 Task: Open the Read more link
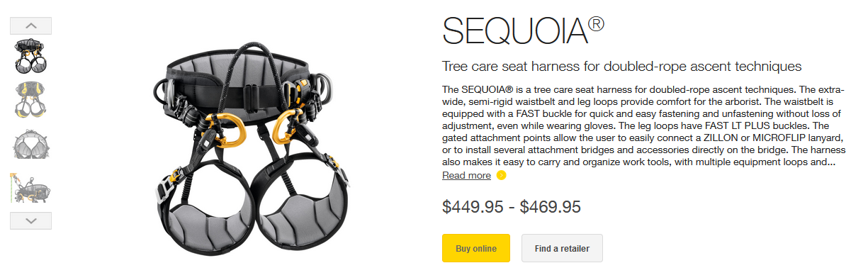point(466,175)
